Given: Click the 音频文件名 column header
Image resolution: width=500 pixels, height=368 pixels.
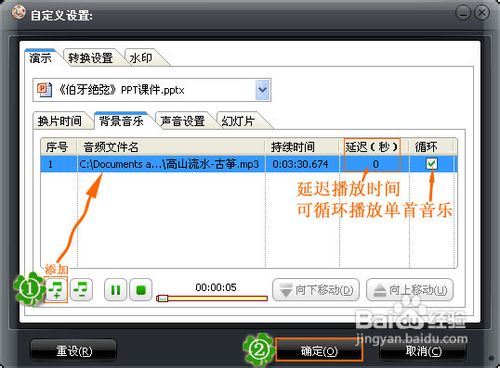Looking at the screenshot, I should coord(171,147).
